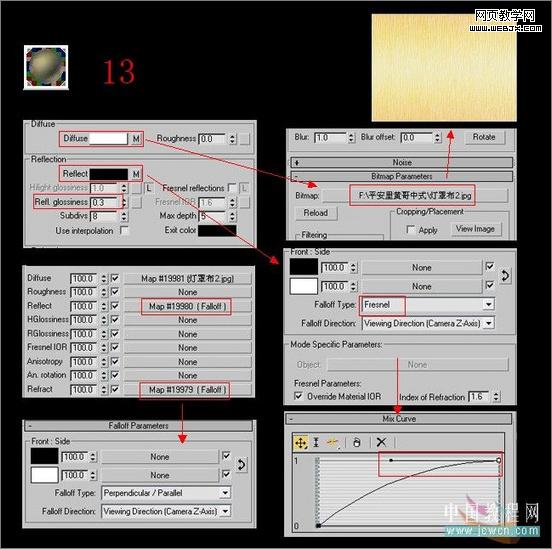Click the Delete Point X icon
The width and height of the screenshot is (552, 549).
pyautogui.click(x=381, y=442)
